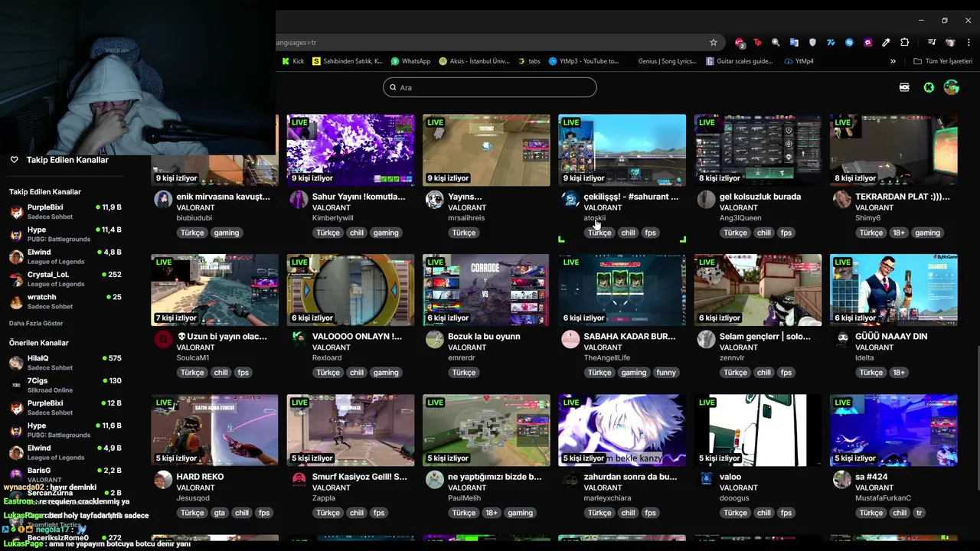The height and width of the screenshot is (551, 980).
Task: Open PurpleBixi under Takip Edilen Kanallar
Action: coord(65,211)
